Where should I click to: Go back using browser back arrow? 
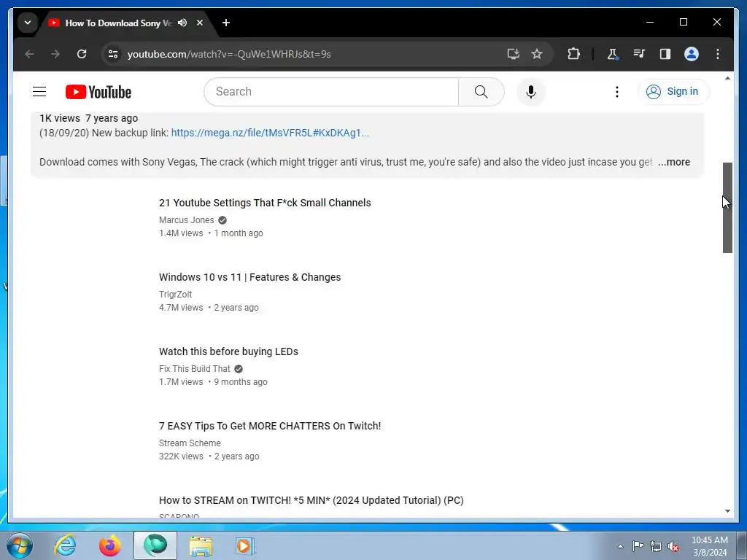click(x=29, y=54)
